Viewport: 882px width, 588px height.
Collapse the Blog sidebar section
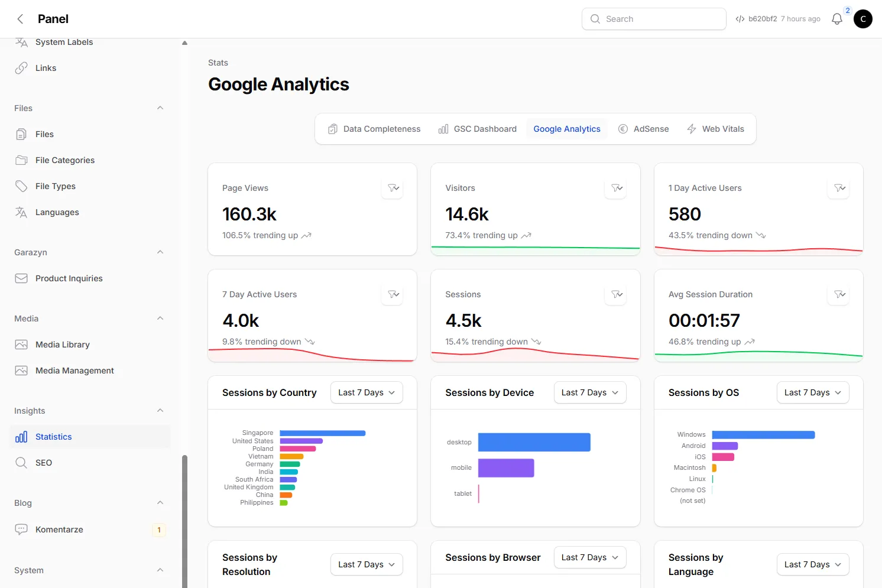tap(160, 503)
